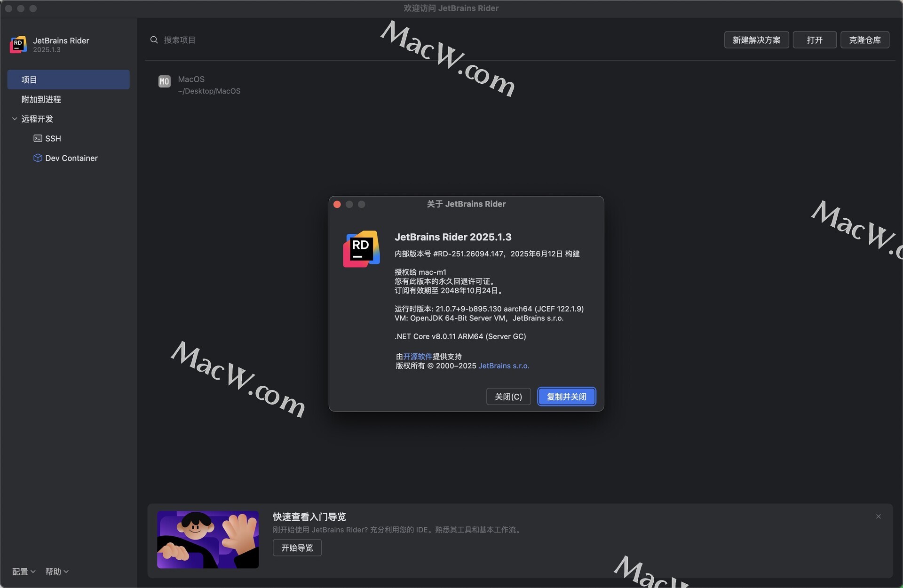903x588 pixels.
Task: Click the 打开 button
Action: [x=815, y=40]
